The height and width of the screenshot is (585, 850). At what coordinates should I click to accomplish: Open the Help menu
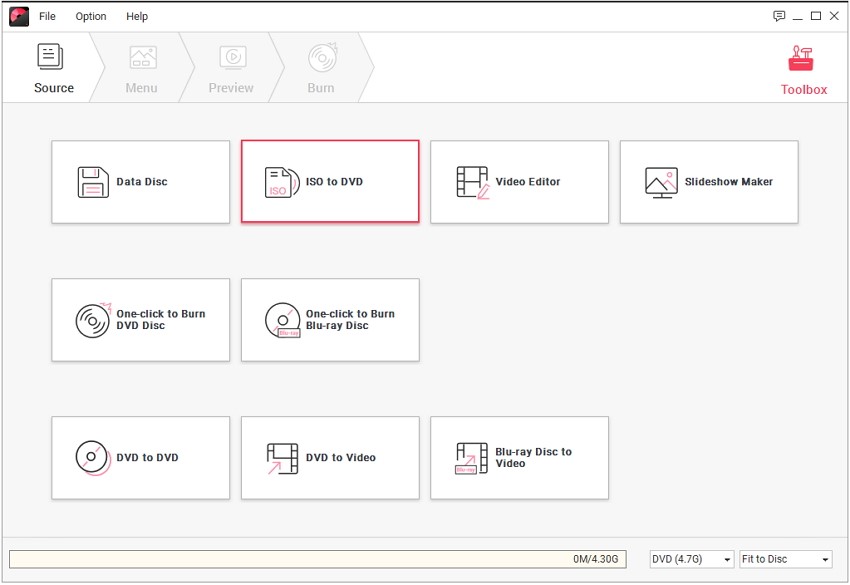pos(137,16)
